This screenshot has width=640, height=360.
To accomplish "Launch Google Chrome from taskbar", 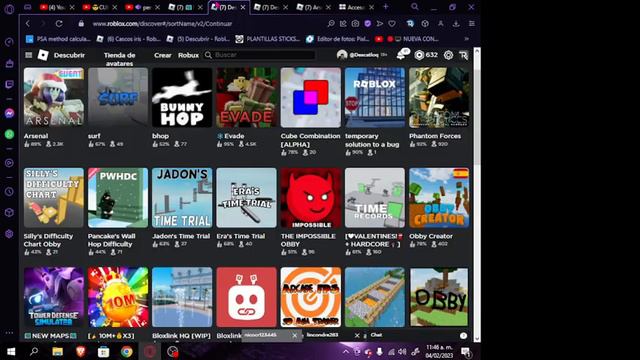I will coord(127,351).
